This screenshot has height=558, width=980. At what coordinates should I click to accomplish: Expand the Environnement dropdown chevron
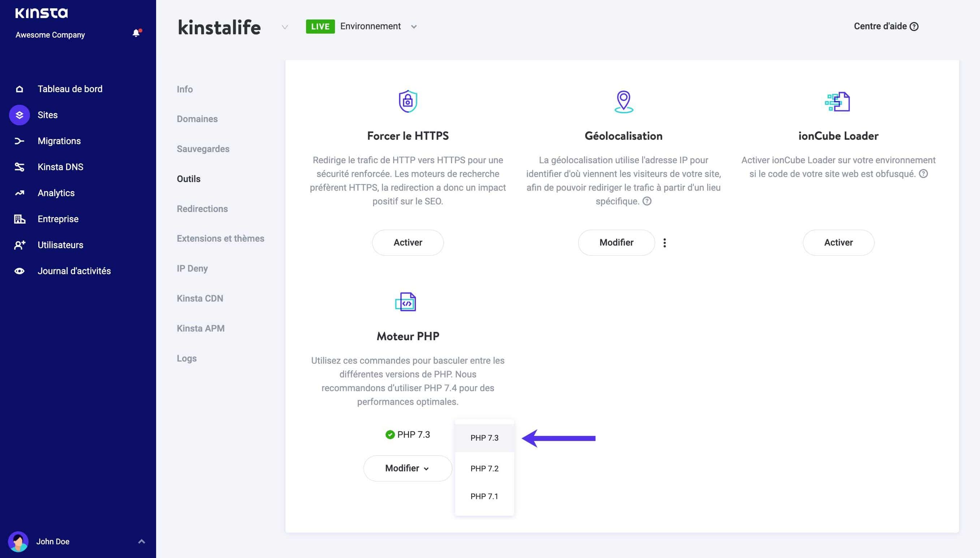click(414, 27)
